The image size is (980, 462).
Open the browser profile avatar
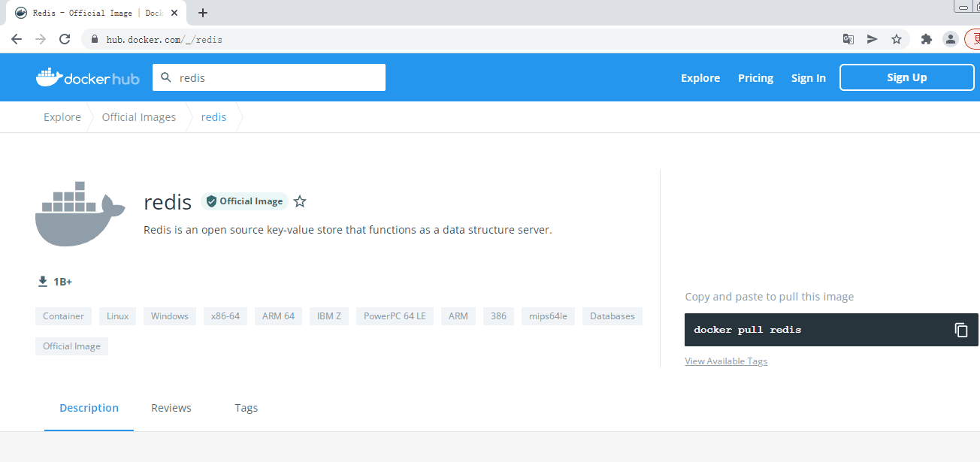[x=951, y=39]
